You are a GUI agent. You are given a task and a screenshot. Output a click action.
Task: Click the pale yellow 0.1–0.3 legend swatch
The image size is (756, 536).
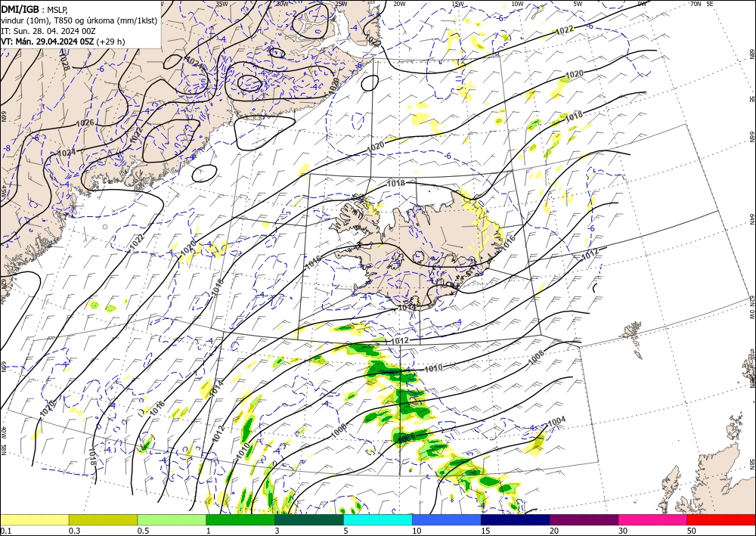pos(34,519)
